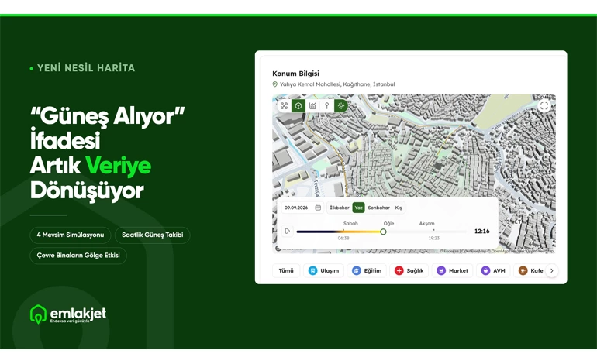Click the Akşam sunset marker on timeline
The width and height of the screenshot is (597, 364).
[x=433, y=231]
